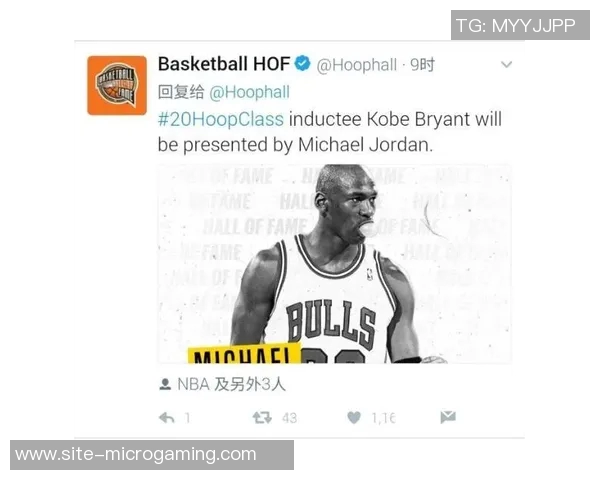
Task: Send tweet via direct message envelope icon
Action: pyautogui.click(x=448, y=417)
